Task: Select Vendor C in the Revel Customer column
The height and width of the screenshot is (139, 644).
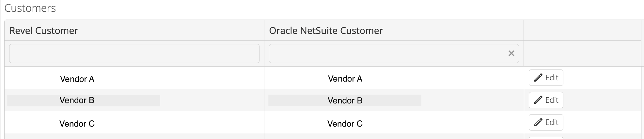Action: [x=77, y=124]
